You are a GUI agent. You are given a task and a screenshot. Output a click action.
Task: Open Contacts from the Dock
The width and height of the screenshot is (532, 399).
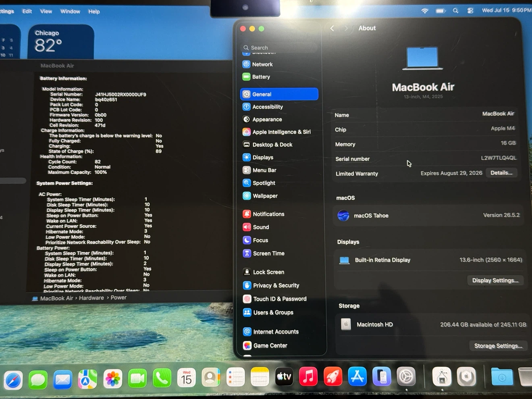(211, 378)
